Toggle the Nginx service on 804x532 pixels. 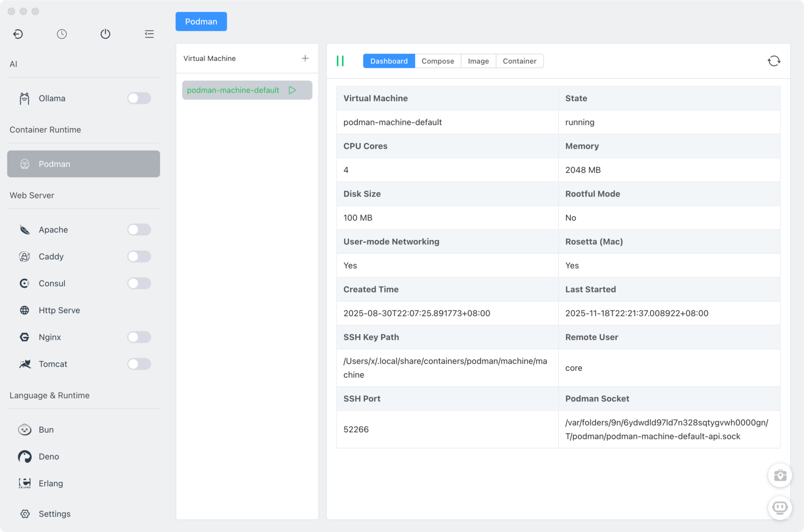click(x=139, y=337)
